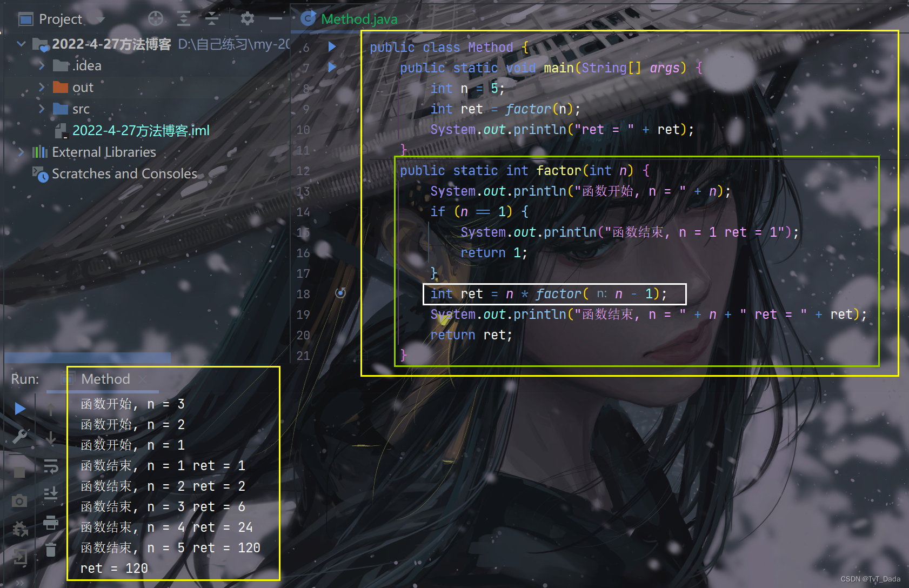The width and height of the screenshot is (909, 588).
Task: Click console line '函数开始, n = 3'
Action: [133, 404]
